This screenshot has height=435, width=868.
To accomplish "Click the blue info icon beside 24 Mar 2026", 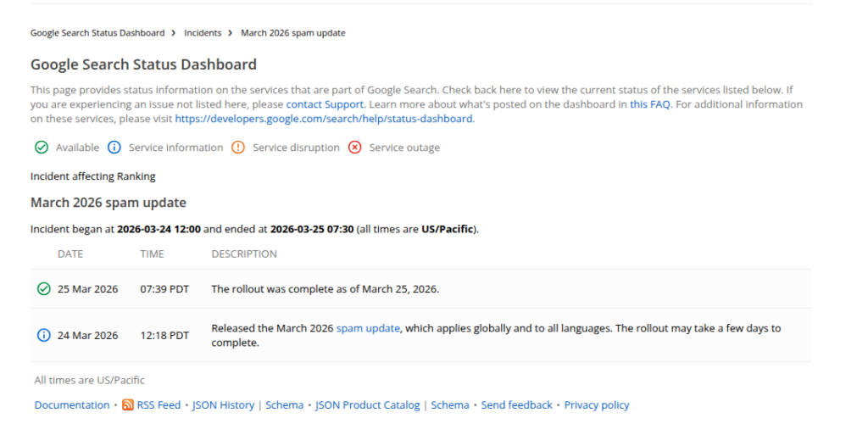I will click(x=44, y=335).
